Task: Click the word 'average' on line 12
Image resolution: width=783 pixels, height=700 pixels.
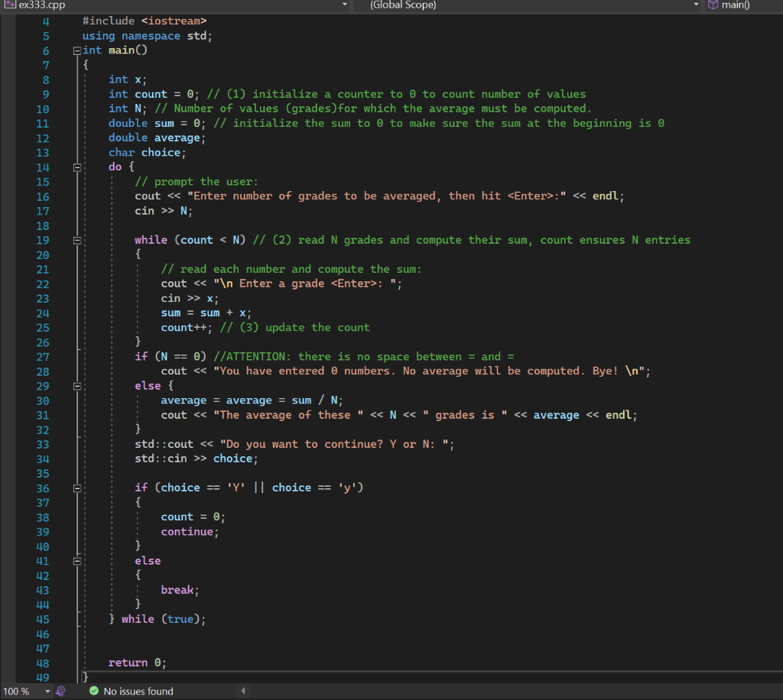Action: pos(177,138)
